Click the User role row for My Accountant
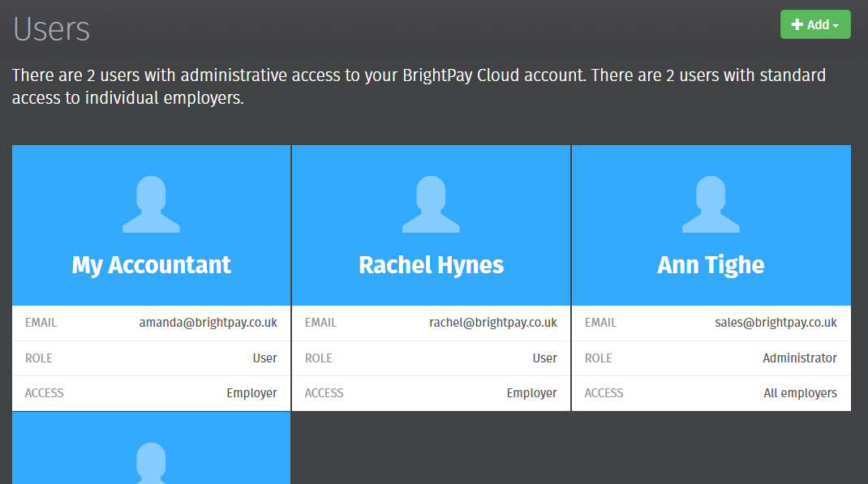This screenshot has height=484, width=868. [151, 358]
